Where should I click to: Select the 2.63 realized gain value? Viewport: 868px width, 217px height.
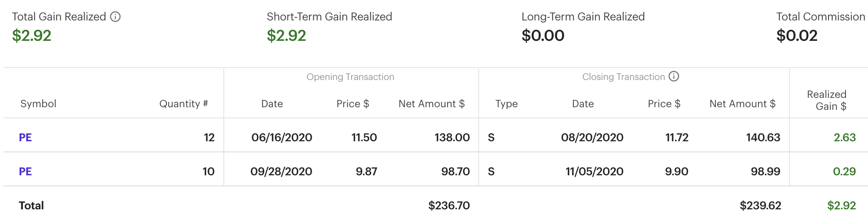click(844, 137)
